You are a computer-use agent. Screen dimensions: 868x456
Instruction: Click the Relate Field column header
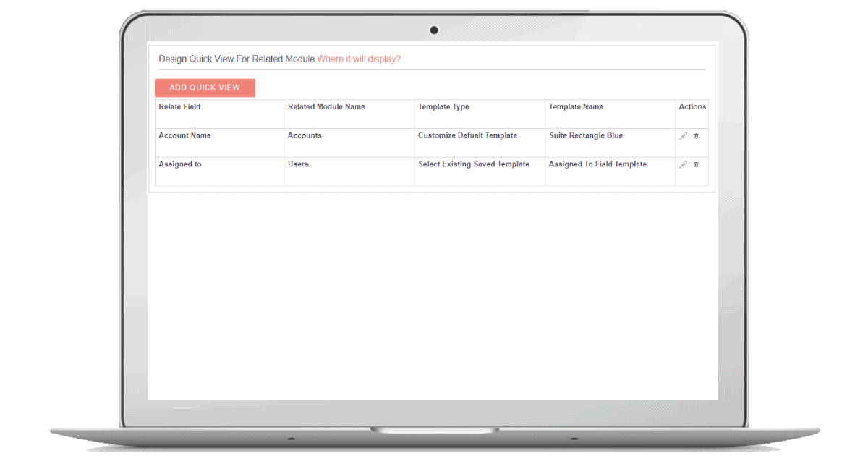pos(179,107)
